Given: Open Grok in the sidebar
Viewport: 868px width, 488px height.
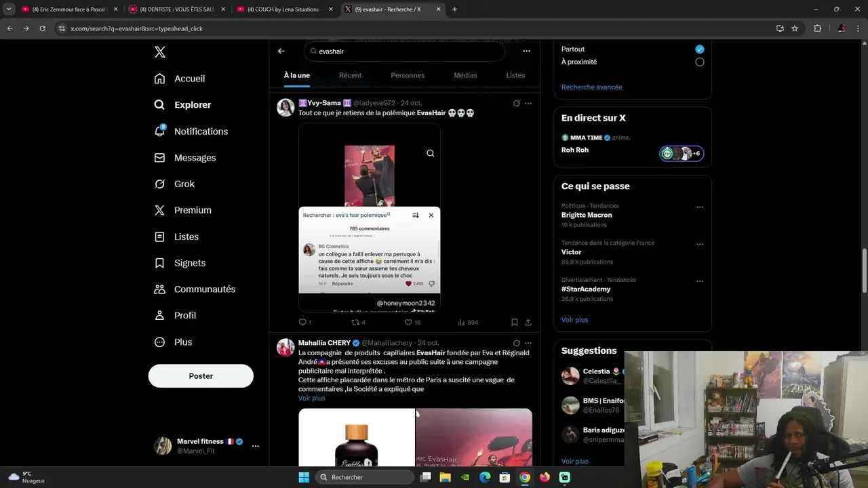Looking at the screenshot, I should point(174,184).
